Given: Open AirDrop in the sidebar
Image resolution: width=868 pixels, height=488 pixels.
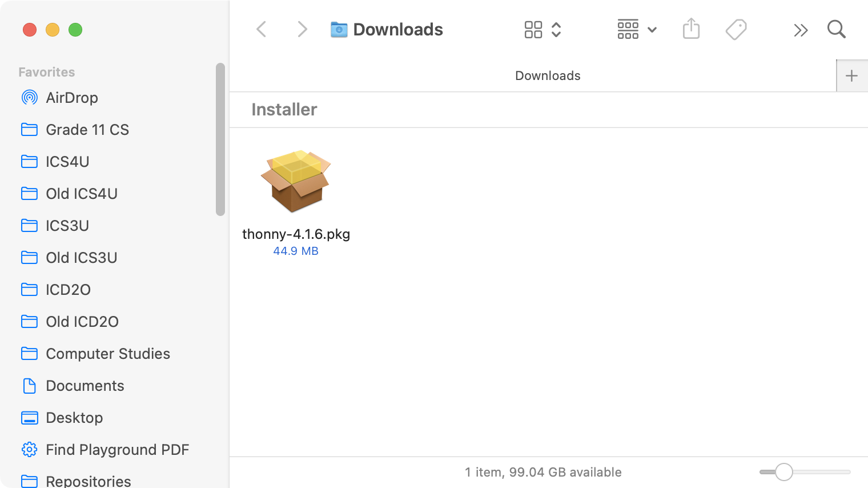Looking at the screenshot, I should [x=71, y=98].
